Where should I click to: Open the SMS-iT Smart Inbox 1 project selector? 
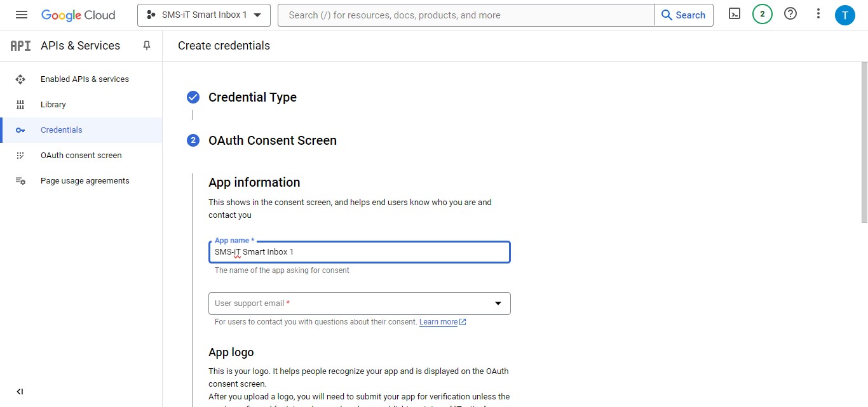[203, 15]
